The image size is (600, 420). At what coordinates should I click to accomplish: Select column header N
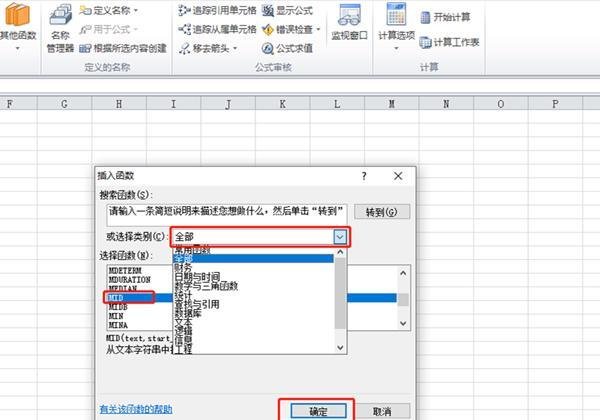[446, 104]
